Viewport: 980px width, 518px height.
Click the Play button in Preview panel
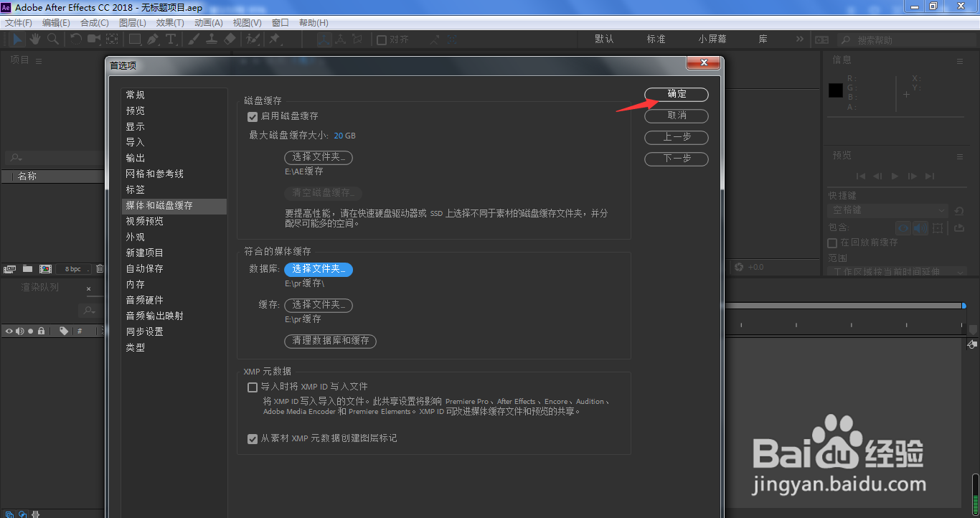click(895, 176)
